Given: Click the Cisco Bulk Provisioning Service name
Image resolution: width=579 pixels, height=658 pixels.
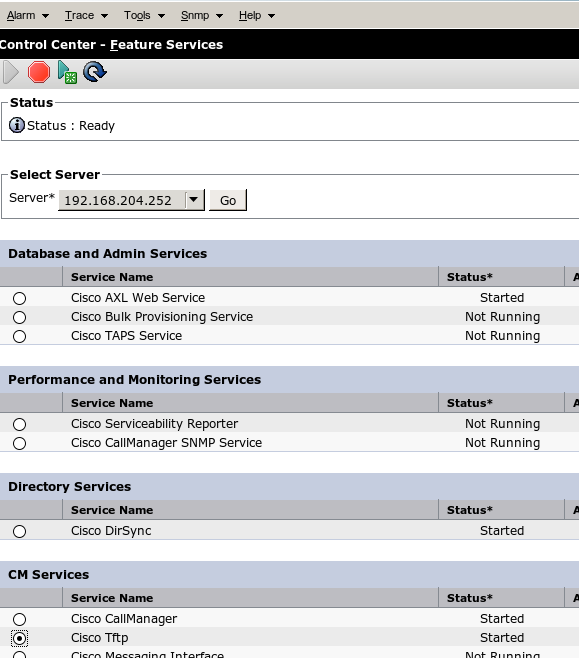Looking at the screenshot, I should (162, 316).
